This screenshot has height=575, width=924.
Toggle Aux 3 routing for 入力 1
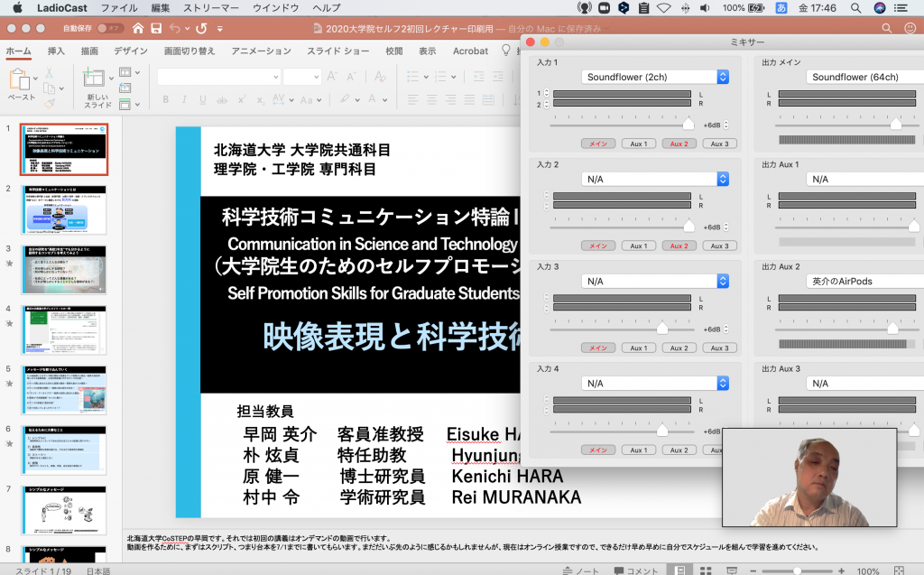pyautogui.click(x=719, y=144)
